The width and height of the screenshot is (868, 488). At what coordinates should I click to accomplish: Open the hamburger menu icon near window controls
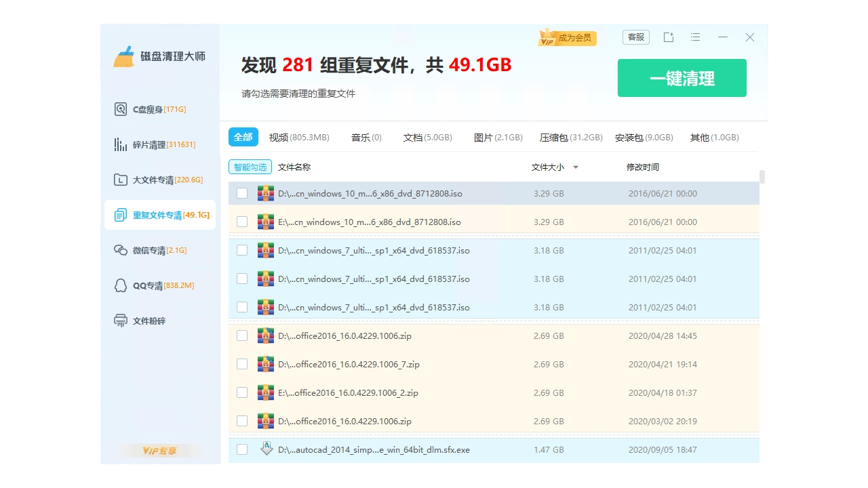point(695,37)
